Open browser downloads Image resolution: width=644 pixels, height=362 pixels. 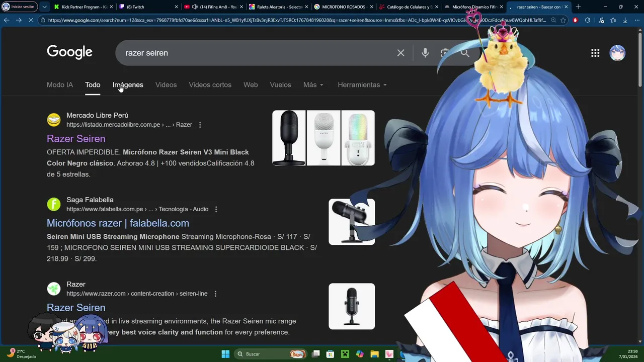(625, 20)
